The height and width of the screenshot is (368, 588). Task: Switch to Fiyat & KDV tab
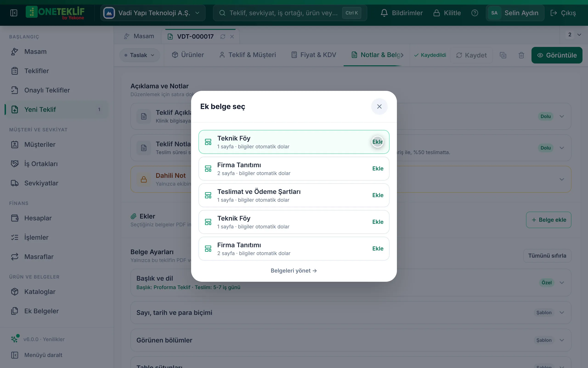point(314,55)
